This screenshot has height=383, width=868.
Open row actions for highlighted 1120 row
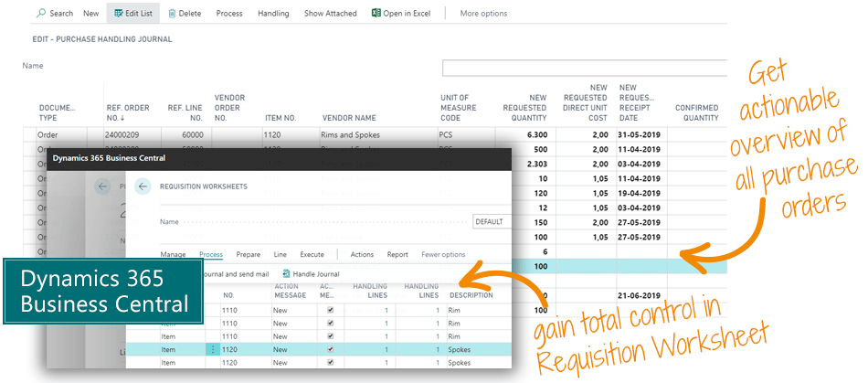tap(213, 350)
